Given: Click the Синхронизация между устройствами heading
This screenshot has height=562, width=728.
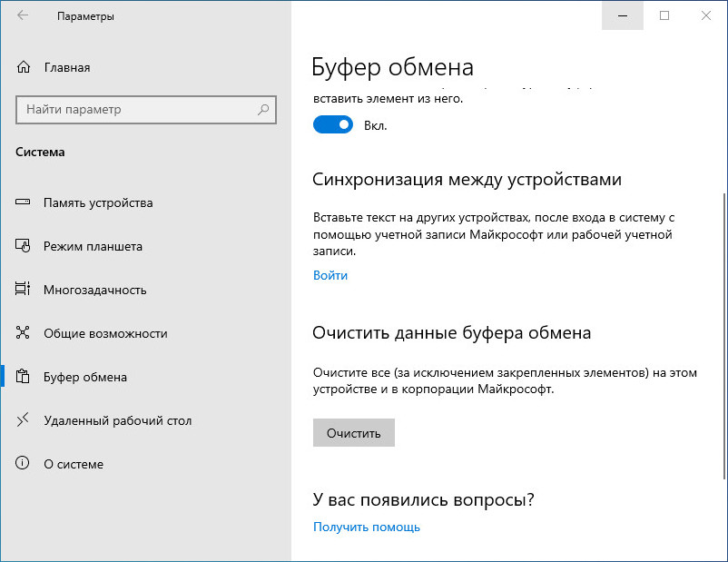Looking at the screenshot, I should (467, 179).
